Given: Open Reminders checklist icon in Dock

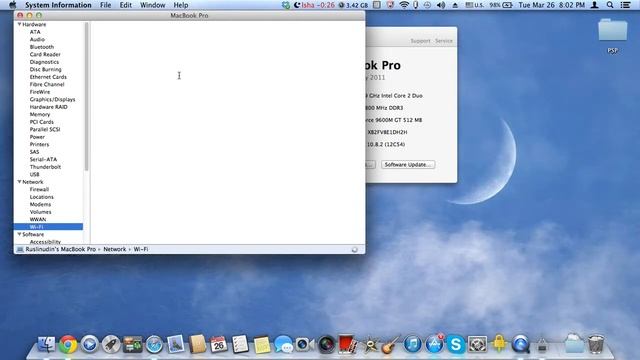Looking at the screenshot, I should (240, 344).
